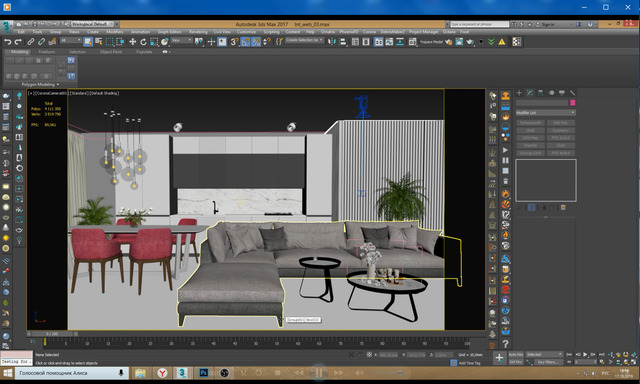Toggle the Angle Snap button
640x384 pixels.
245,42
